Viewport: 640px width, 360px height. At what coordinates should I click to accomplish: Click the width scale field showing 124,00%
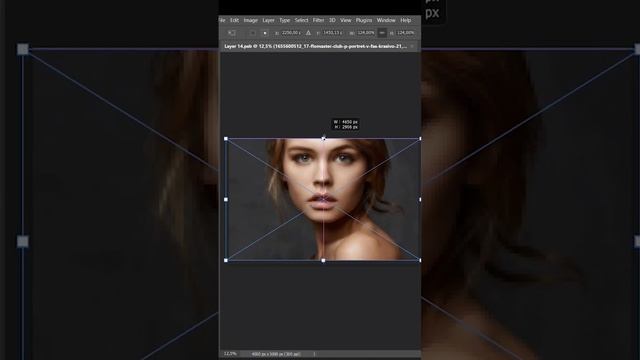pyautogui.click(x=366, y=33)
